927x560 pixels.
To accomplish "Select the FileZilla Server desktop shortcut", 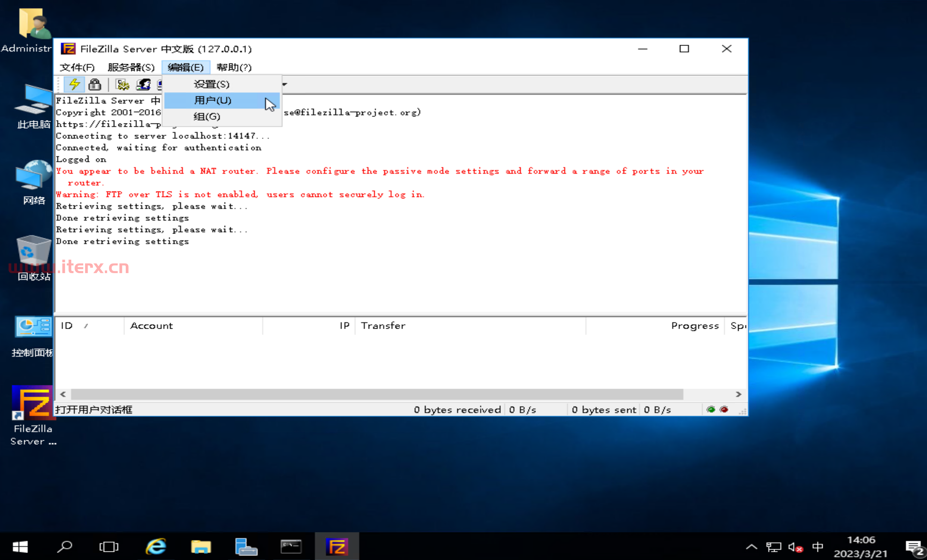I will coord(33,416).
